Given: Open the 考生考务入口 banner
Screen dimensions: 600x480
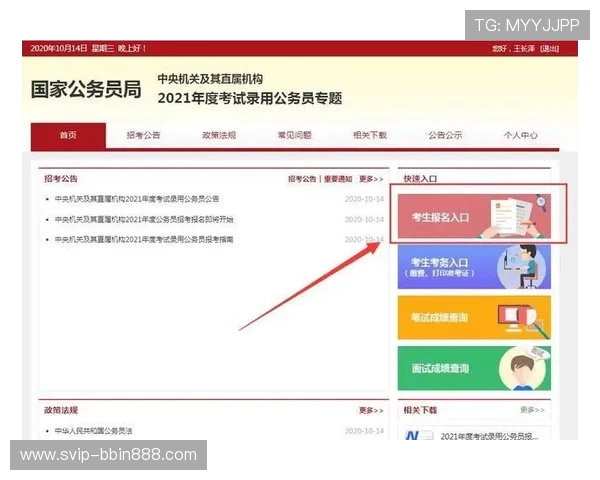Looking at the screenshot, I should point(474,267).
